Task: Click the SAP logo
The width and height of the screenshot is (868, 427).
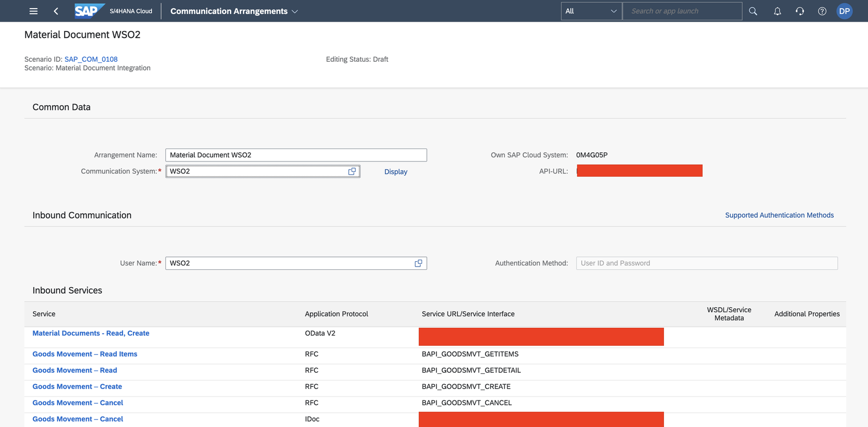Action: tap(90, 11)
